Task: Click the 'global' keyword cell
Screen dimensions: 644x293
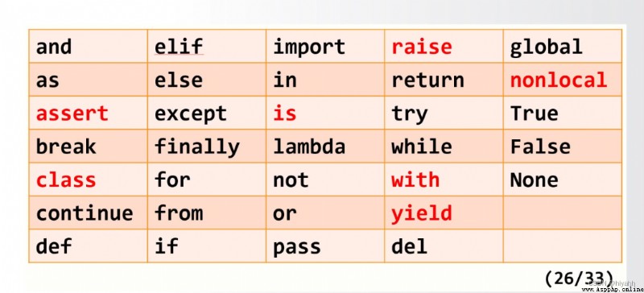Action: (x=562, y=46)
